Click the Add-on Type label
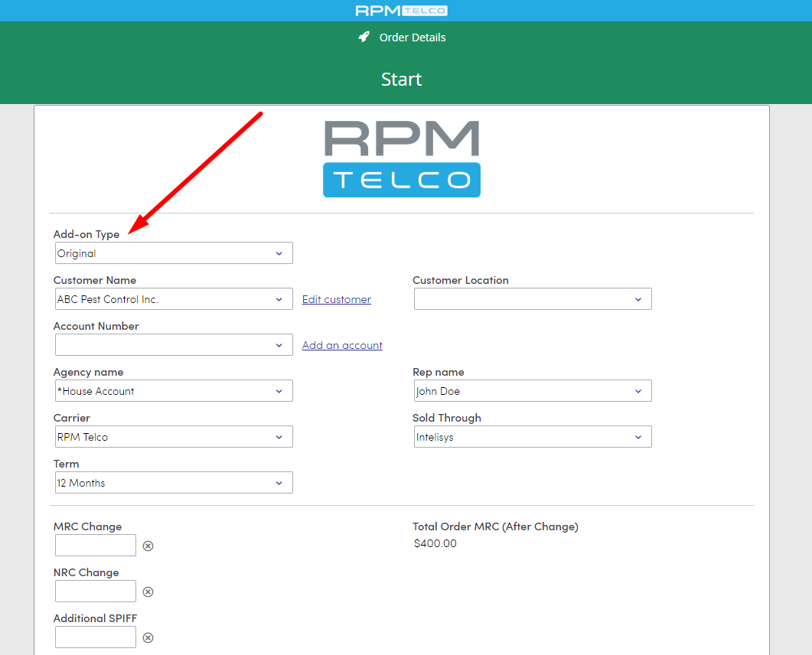Image resolution: width=812 pixels, height=655 pixels. click(86, 234)
